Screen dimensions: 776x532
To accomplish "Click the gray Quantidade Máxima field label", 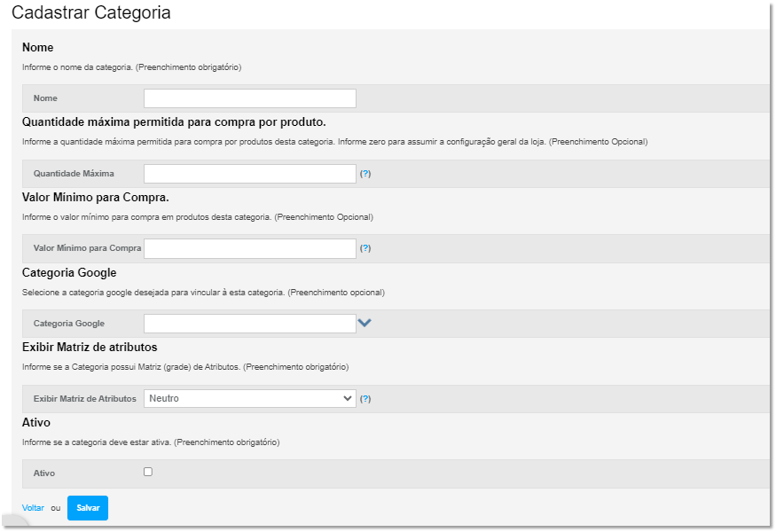I will pyautogui.click(x=74, y=174).
